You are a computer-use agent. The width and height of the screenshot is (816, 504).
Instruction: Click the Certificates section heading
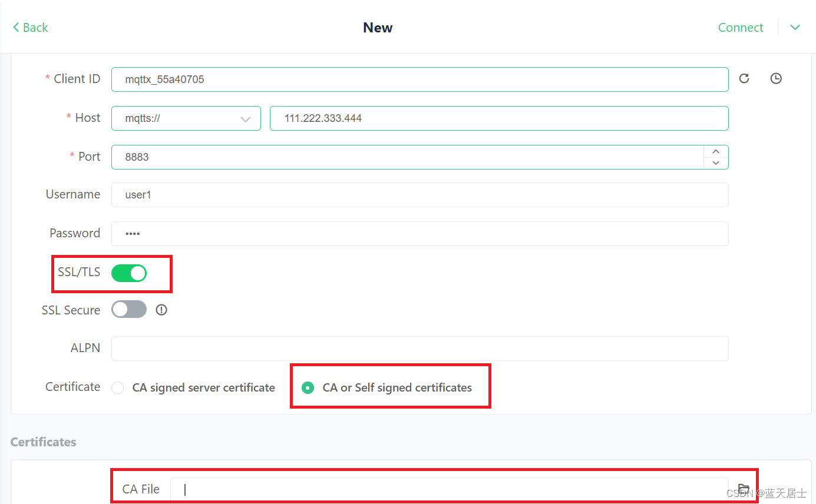(44, 442)
